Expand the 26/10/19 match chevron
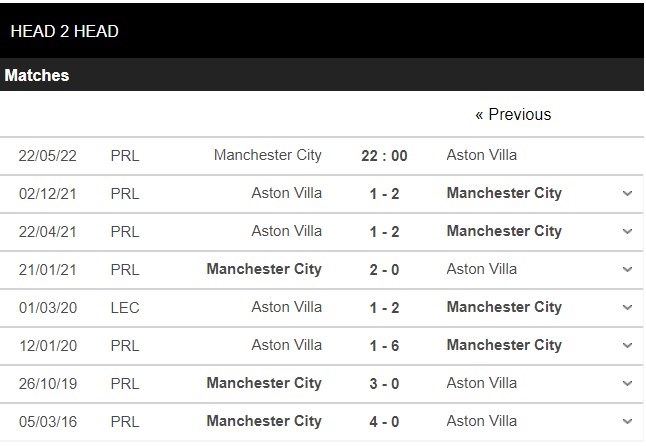646x446 pixels. [x=627, y=383]
